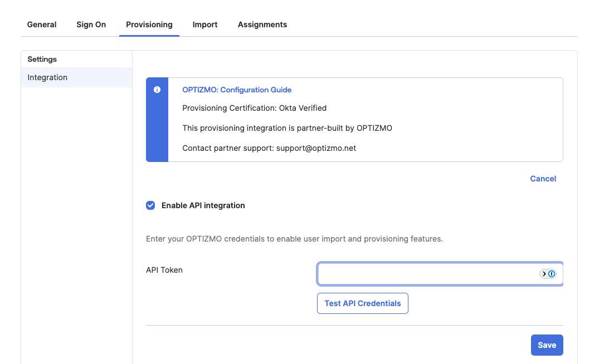
Task: Open the Assignments tab
Action: (262, 24)
